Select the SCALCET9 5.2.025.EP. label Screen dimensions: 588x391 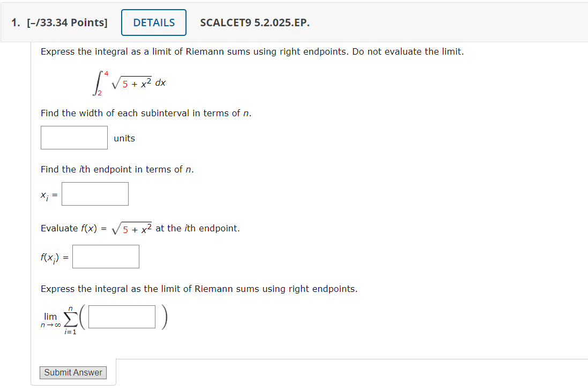[x=254, y=22]
